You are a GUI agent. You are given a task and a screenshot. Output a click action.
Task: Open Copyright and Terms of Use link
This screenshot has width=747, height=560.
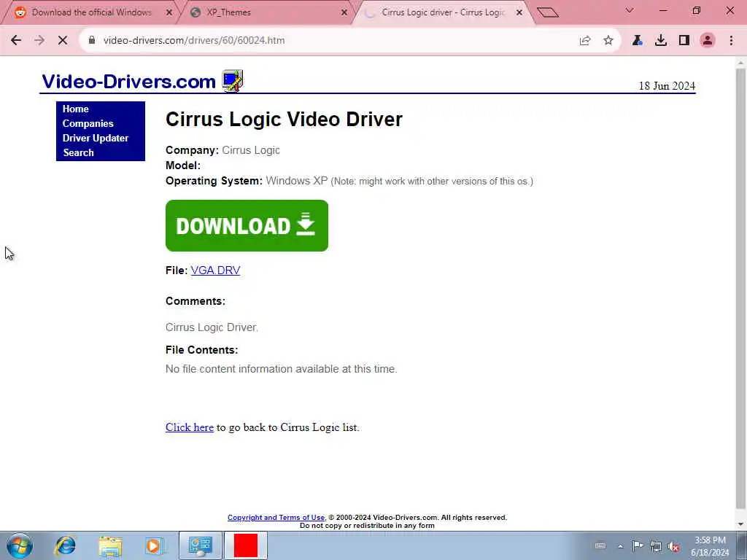pyautogui.click(x=276, y=518)
